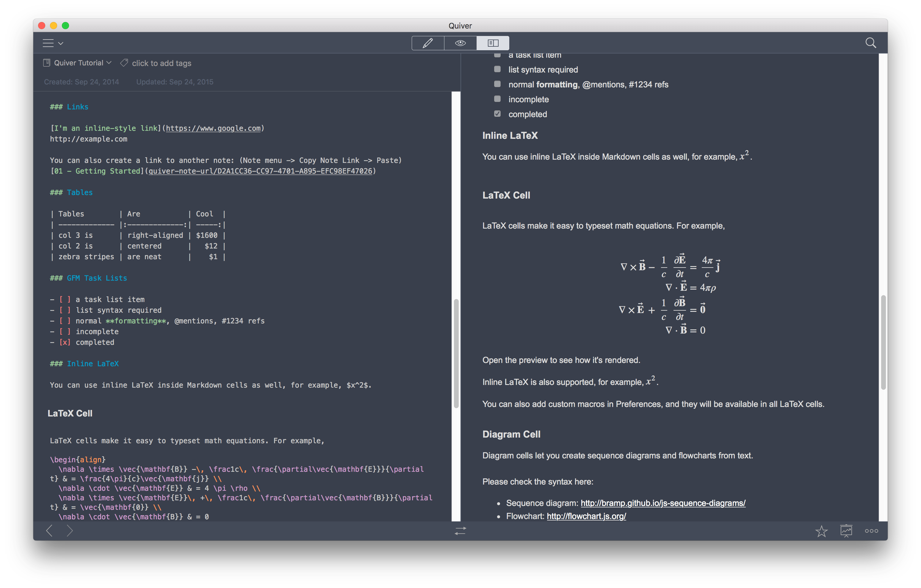Image resolution: width=921 pixels, height=588 pixels.
Task: Uncheck the 'completed' task checkbox
Action: pos(497,114)
